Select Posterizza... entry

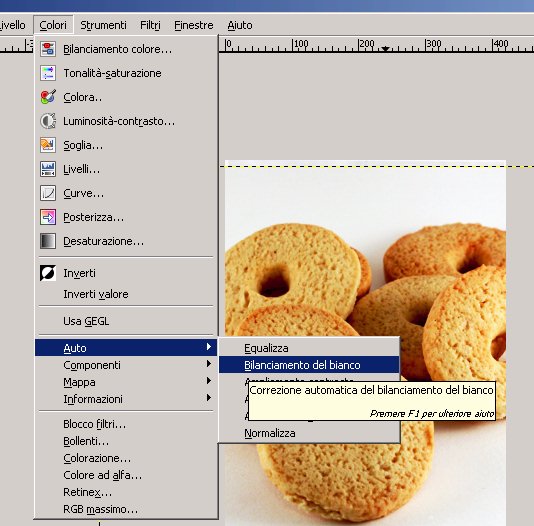[x=126, y=217]
